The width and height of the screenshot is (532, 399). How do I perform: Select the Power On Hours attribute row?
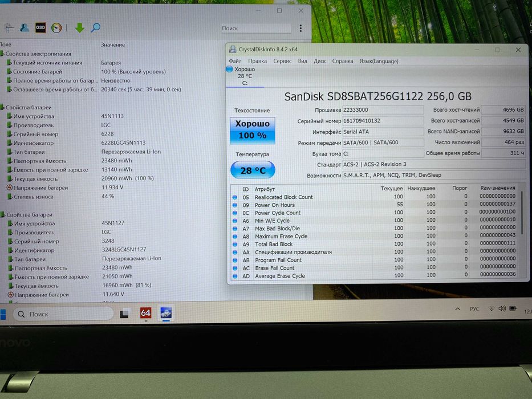375,205
